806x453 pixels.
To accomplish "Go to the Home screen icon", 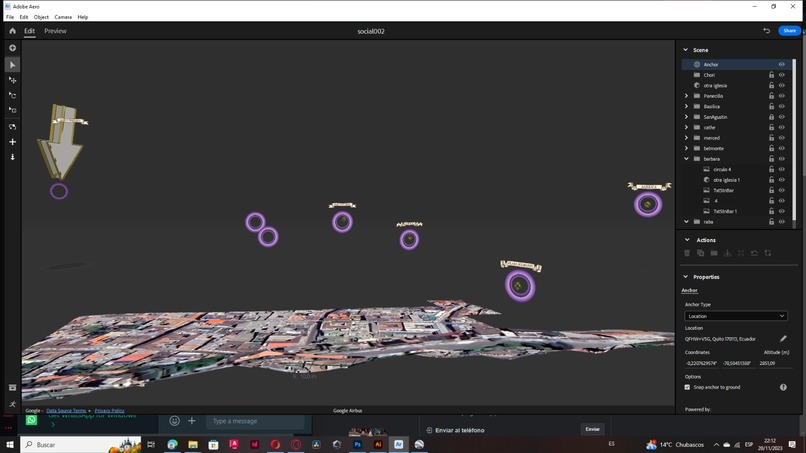I will pyautogui.click(x=12, y=31).
